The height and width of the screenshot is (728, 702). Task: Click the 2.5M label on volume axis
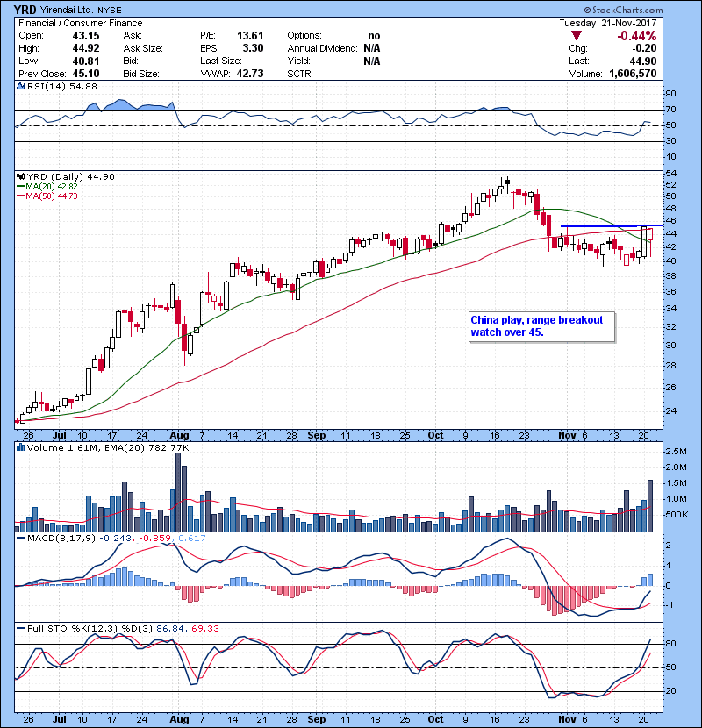676,452
